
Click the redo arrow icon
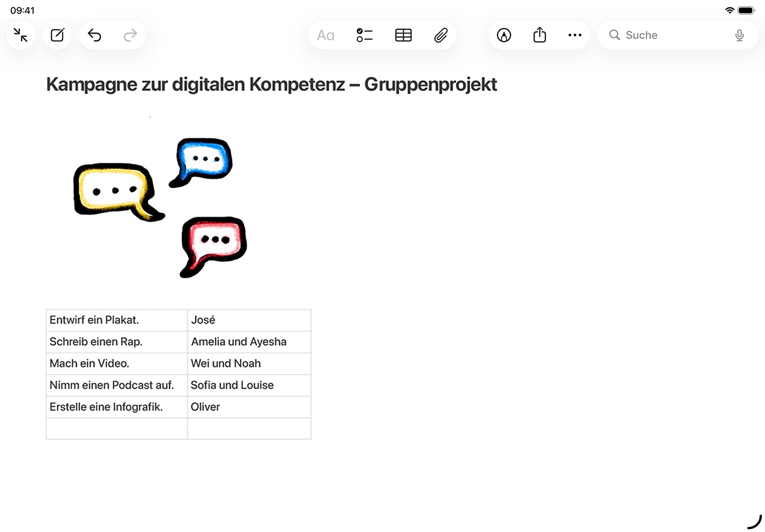pos(130,35)
